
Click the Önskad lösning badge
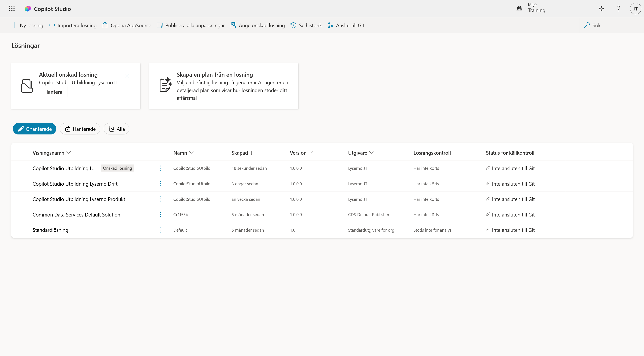pos(118,168)
